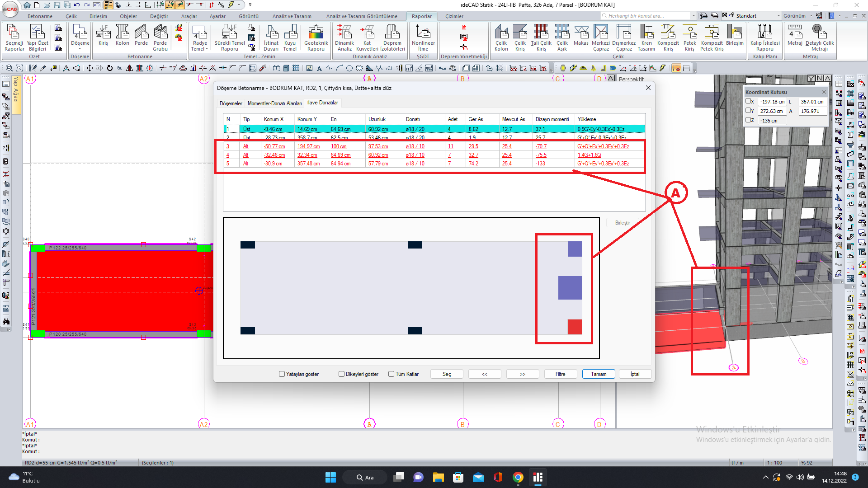This screenshot has height=488, width=868.
Task: Open Deprem İzolatörleri report
Action: coord(392,38)
